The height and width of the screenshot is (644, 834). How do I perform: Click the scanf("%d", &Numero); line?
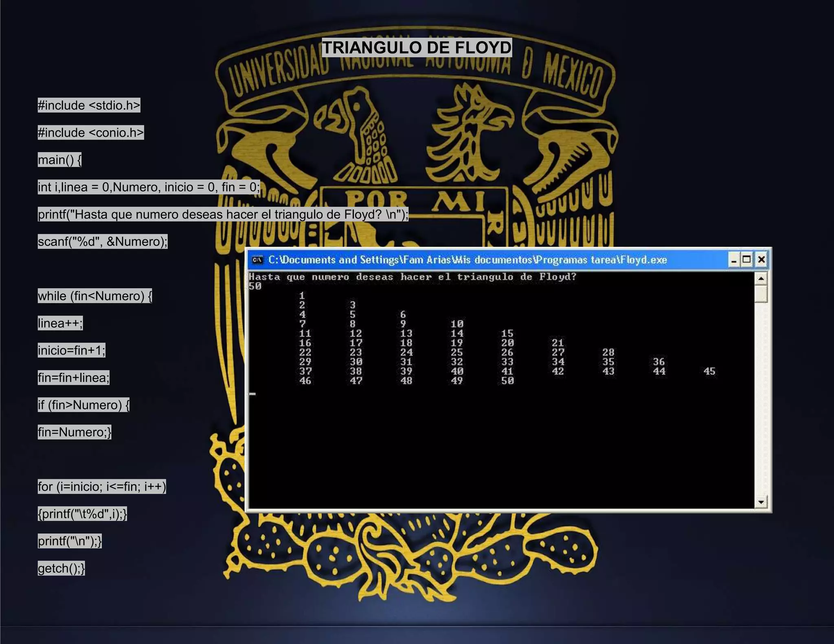[102, 242]
